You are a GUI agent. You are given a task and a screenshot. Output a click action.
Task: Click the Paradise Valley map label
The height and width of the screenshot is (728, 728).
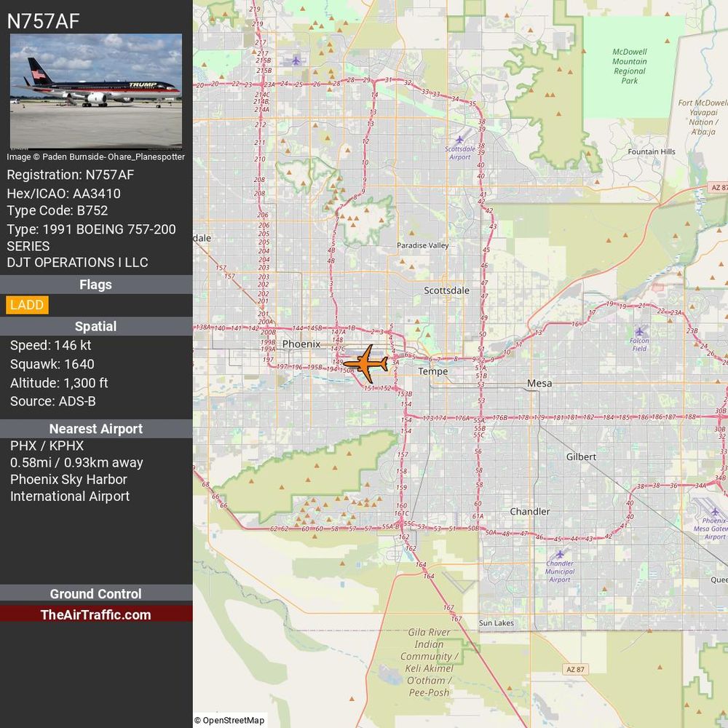click(x=422, y=245)
